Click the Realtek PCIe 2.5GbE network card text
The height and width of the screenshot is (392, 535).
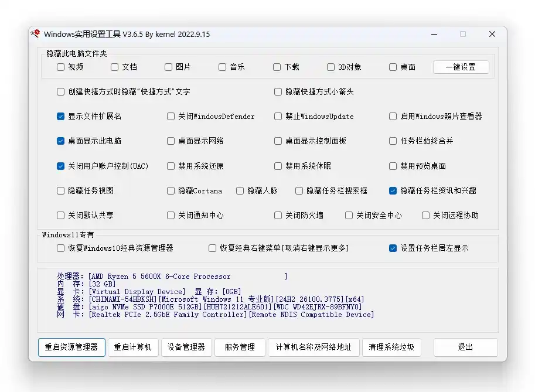[x=168, y=315]
